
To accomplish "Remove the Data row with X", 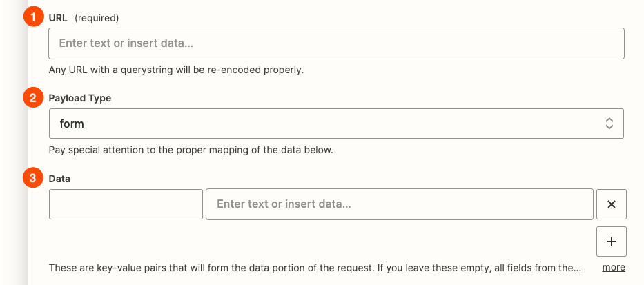I will point(611,204).
